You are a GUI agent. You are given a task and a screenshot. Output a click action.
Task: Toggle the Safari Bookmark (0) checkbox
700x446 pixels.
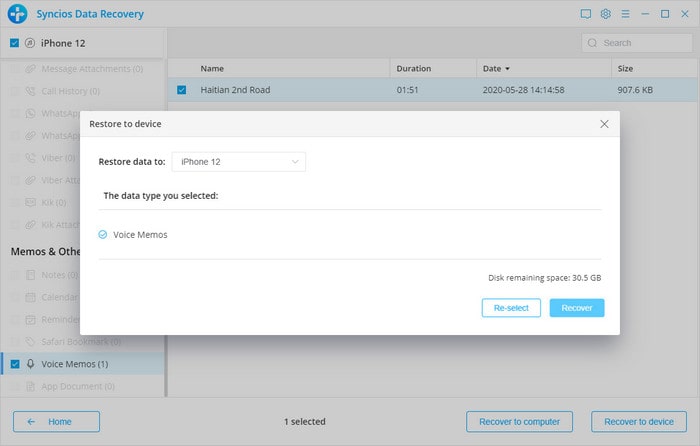click(x=15, y=342)
